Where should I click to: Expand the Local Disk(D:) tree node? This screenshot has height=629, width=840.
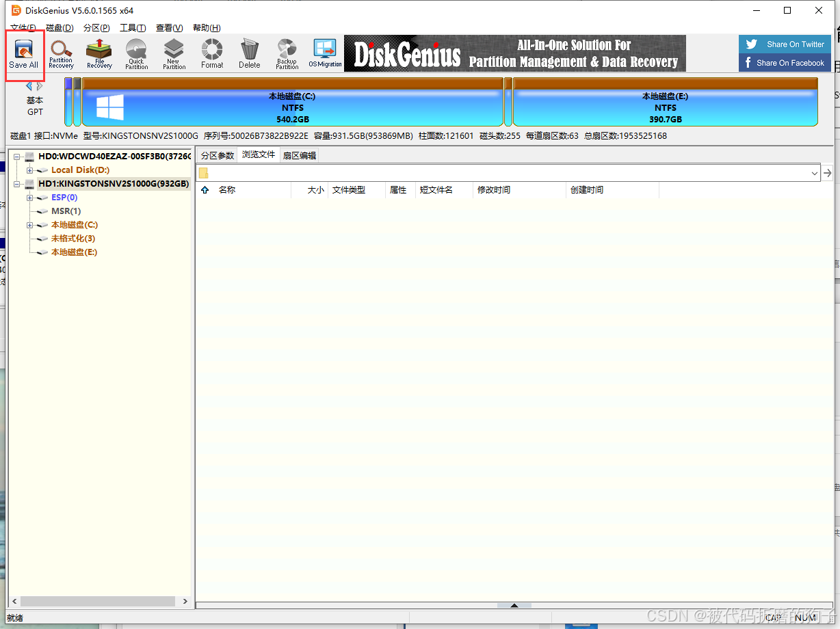pos(29,170)
